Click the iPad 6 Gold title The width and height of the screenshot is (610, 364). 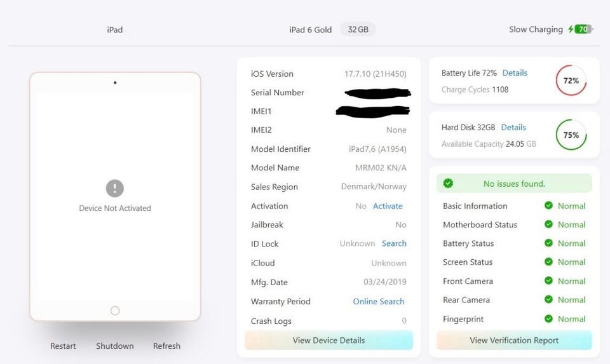coord(311,30)
